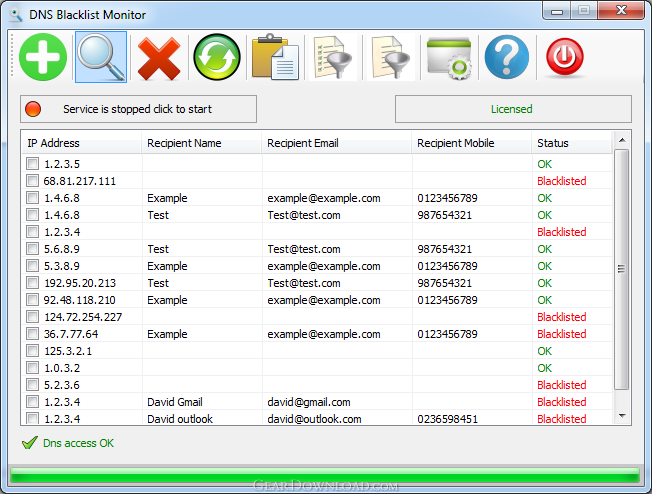Check the box in the David Gmail row
The width and height of the screenshot is (652, 494).
click(32, 402)
